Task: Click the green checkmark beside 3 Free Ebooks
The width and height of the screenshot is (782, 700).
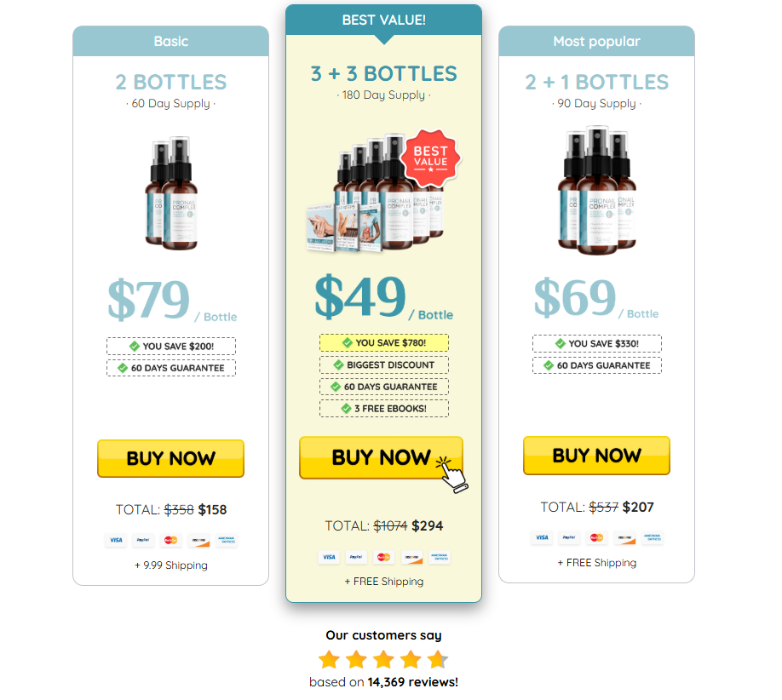Action: click(x=347, y=409)
